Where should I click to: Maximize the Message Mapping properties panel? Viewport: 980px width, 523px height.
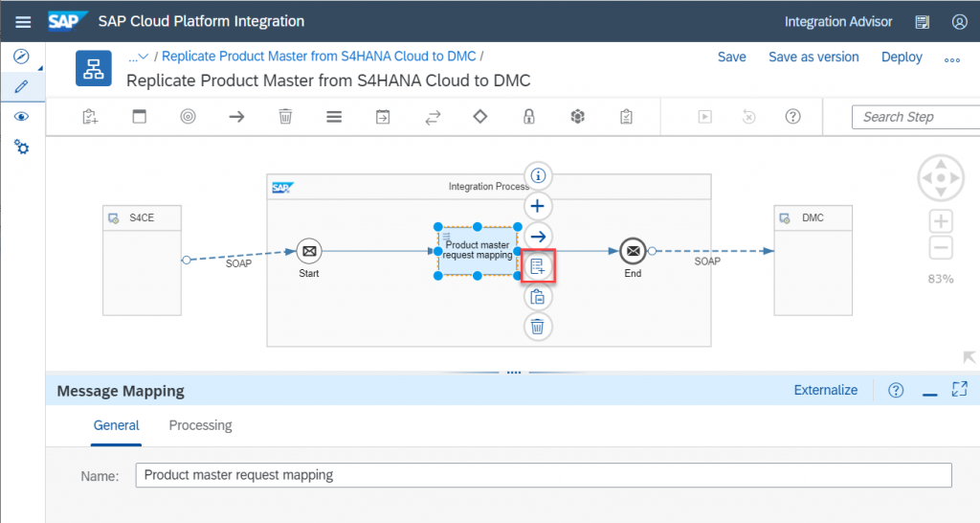pos(959,389)
